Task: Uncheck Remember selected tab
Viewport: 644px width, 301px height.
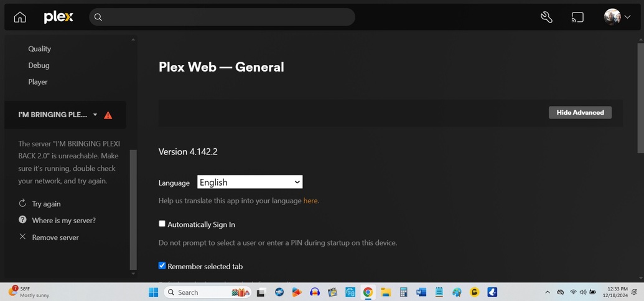Action: coord(162,265)
